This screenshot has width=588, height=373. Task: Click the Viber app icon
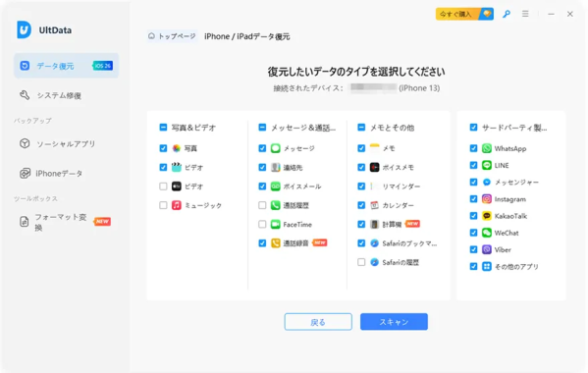coord(486,249)
